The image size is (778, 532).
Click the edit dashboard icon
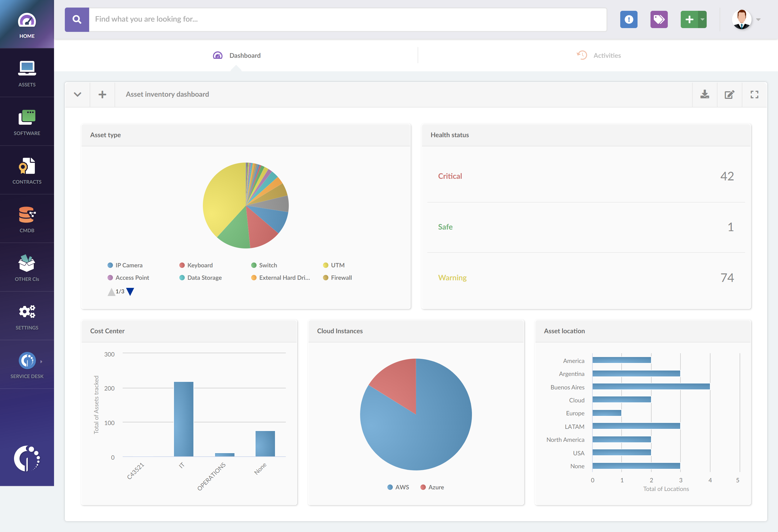[728, 93]
